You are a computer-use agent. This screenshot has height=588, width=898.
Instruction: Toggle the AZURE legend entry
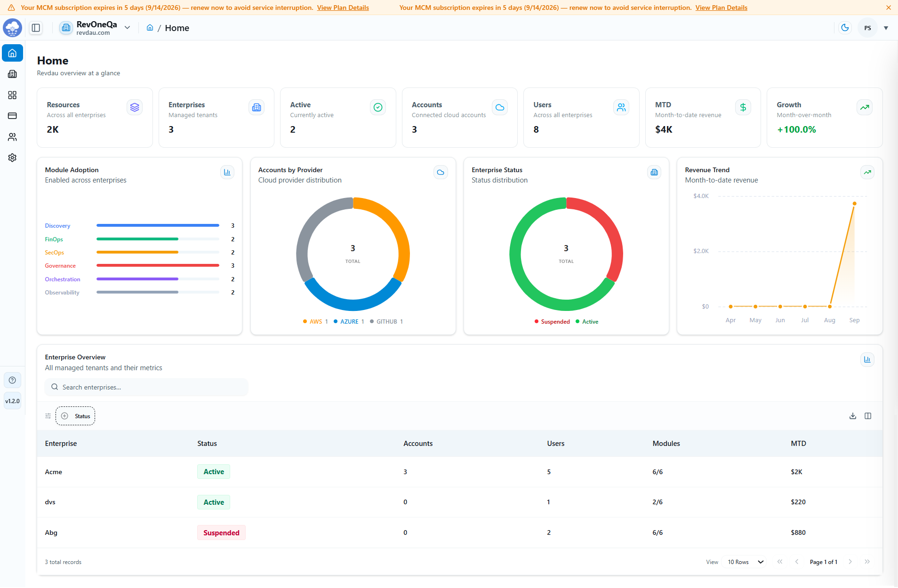(349, 322)
